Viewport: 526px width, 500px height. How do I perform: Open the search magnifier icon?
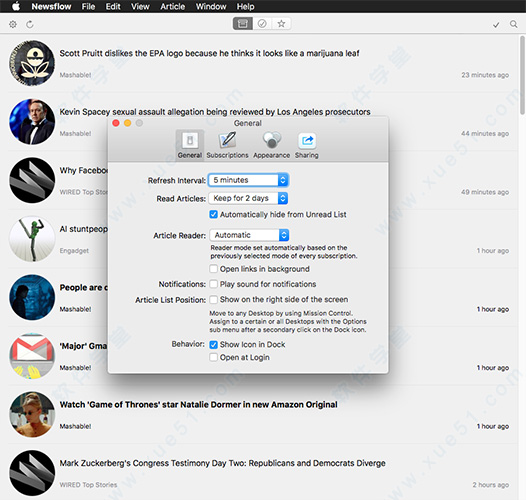(514, 24)
